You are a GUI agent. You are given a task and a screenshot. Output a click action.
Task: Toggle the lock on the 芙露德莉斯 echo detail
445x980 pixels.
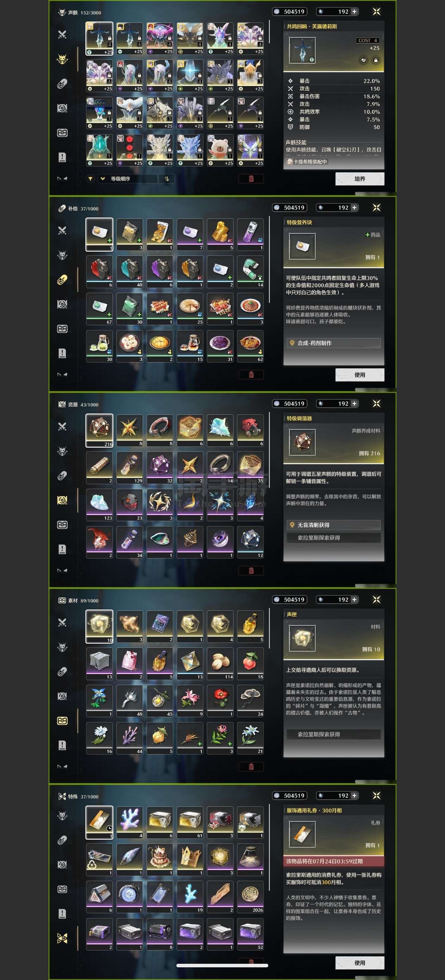point(375,60)
